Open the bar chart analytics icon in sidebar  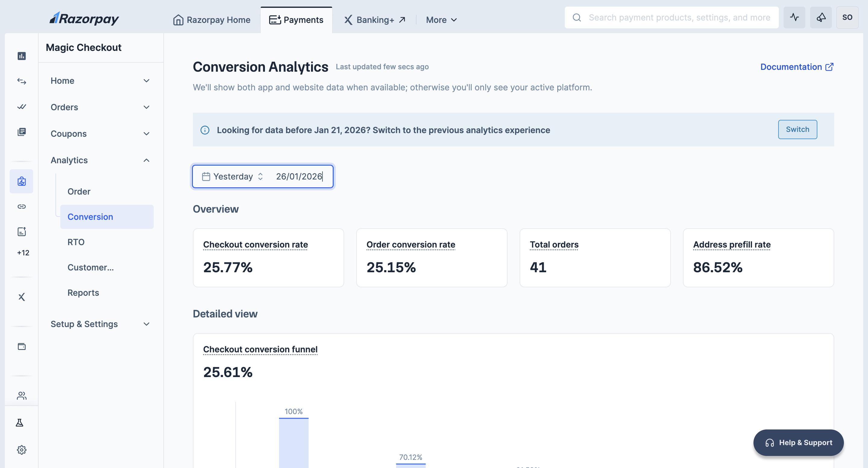click(x=22, y=56)
